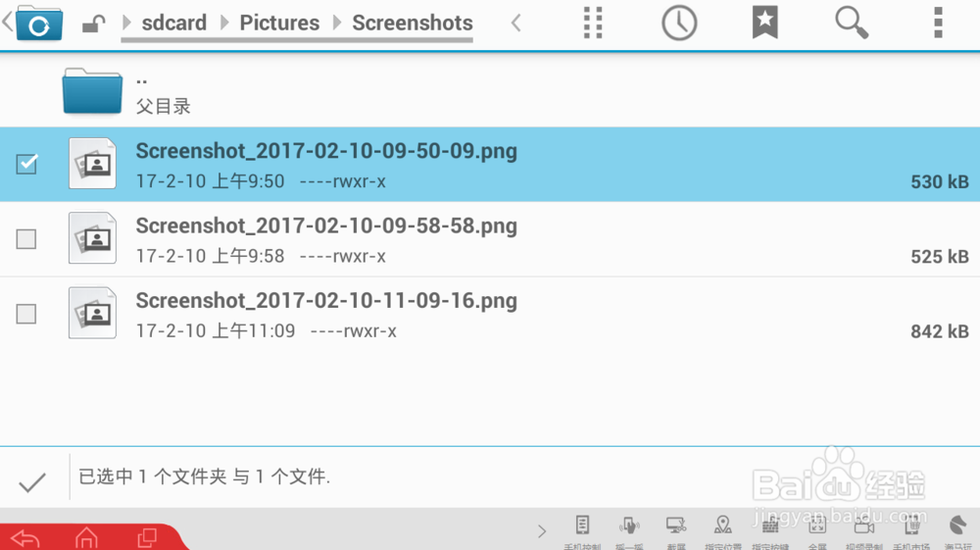
Task: Collapse breadcrumb with left chevron after Screenshots
Action: tap(515, 24)
